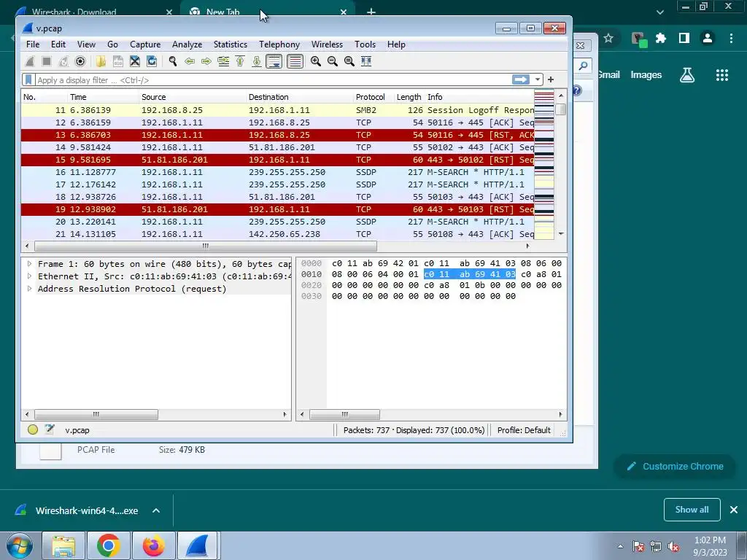Stop capturing packets with the square icon
This screenshot has width=747, height=560.
pos(47,61)
